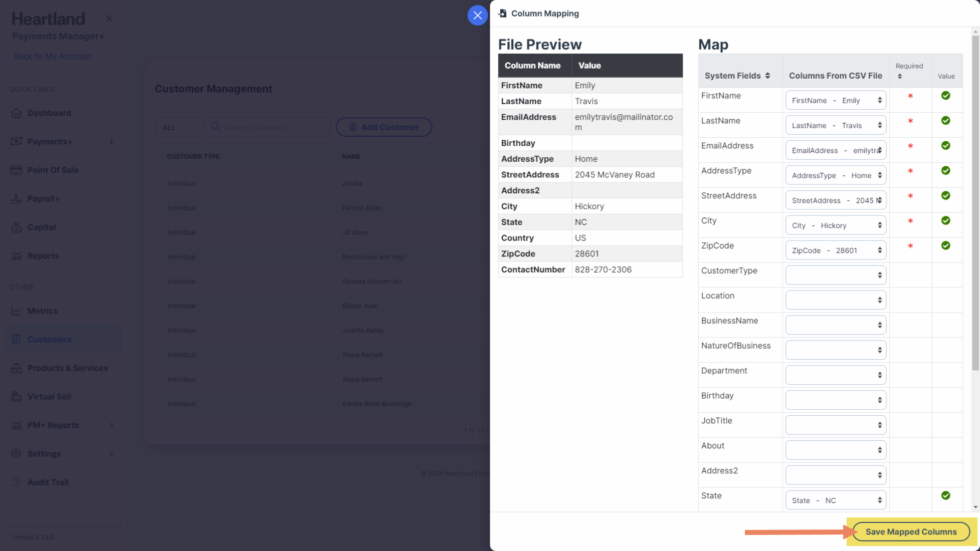Screen dimensions: 980x551
Task: Open the empty Department mapping dropdown
Action: click(x=836, y=375)
